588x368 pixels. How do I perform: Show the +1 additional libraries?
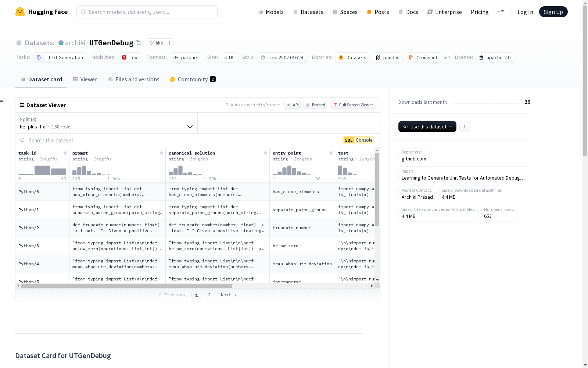coord(447,57)
